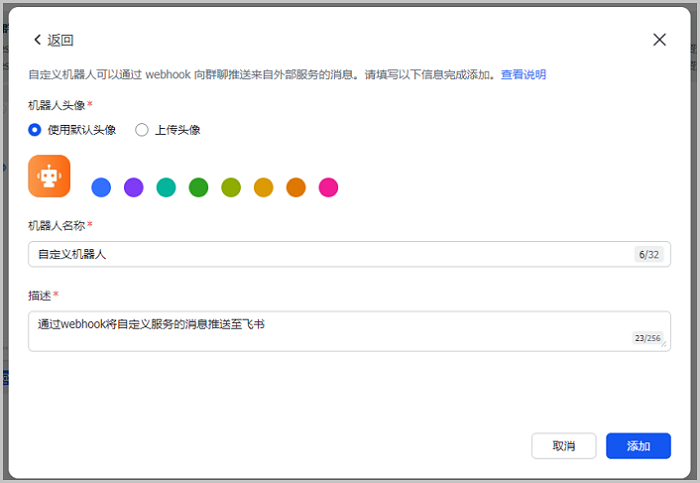Choose the orange avatar color

pyautogui.click(x=296, y=187)
